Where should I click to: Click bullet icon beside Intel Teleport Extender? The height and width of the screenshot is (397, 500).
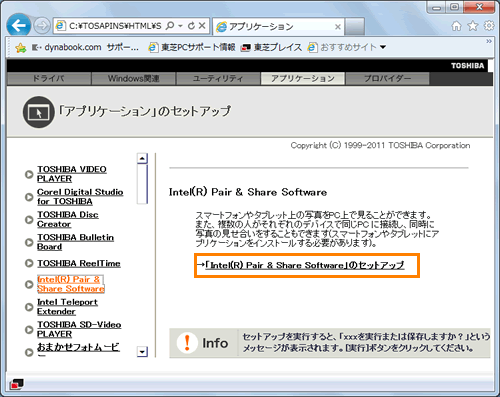[x=29, y=307]
